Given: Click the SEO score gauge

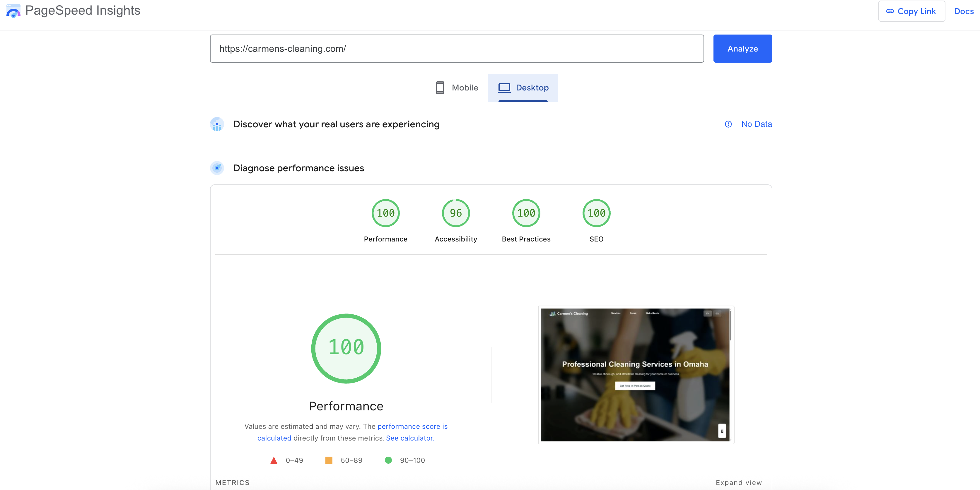Looking at the screenshot, I should point(596,213).
